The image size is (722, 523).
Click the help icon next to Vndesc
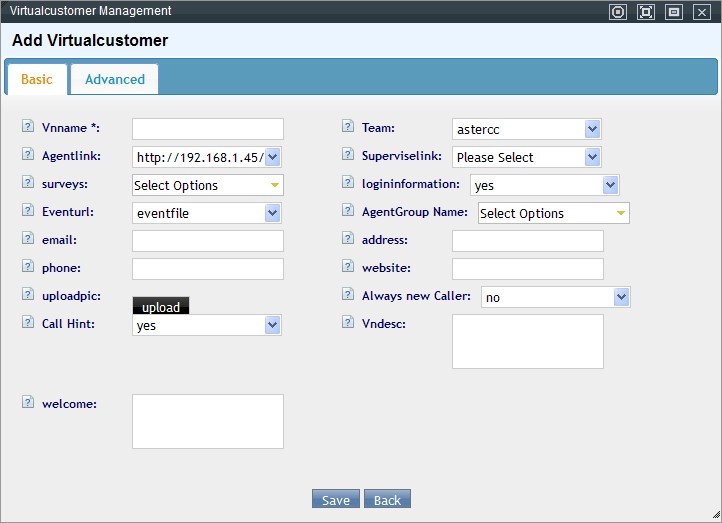pos(347,322)
